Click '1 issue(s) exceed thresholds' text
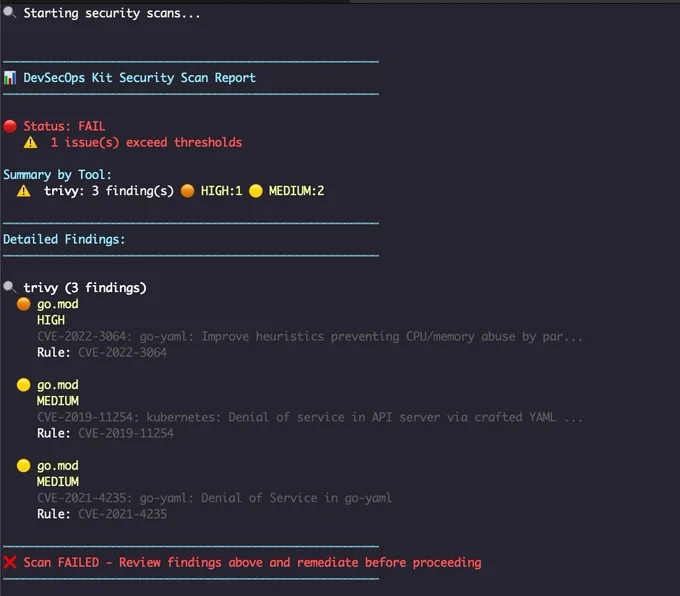The image size is (680, 596). tap(146, 143)
